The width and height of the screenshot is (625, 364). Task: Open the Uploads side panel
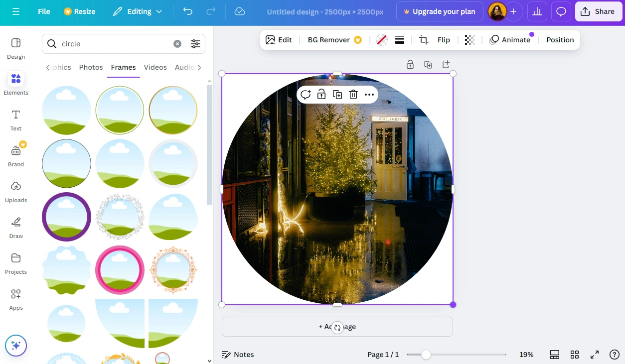16,192
